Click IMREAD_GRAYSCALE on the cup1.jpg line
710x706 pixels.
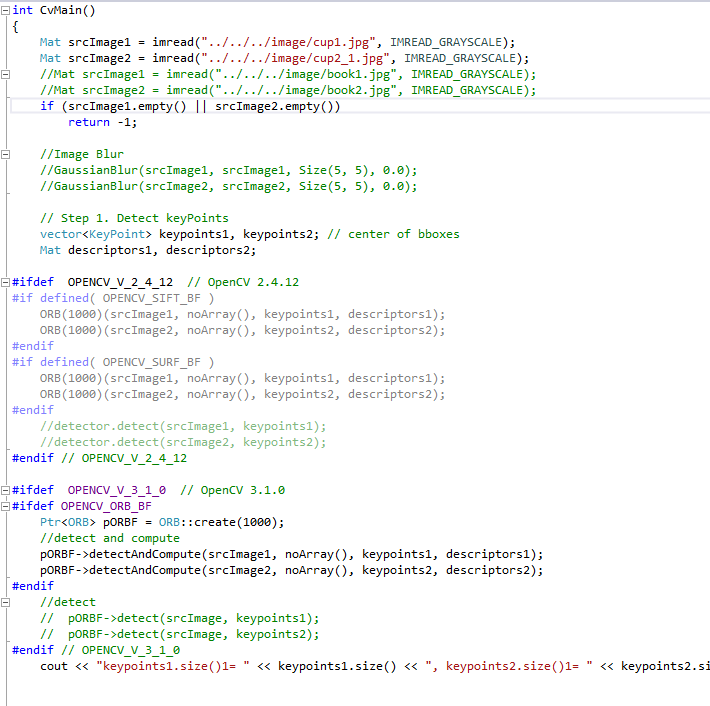click(446, 43)
